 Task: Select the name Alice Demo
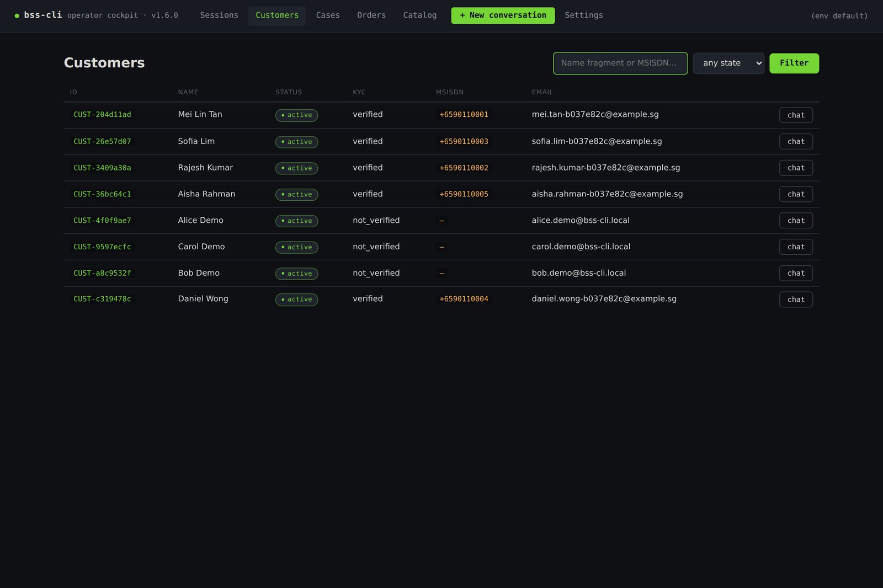click(200, 220)
